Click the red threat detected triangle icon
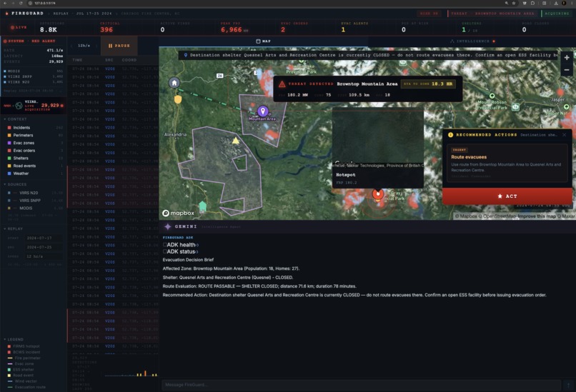 282,84
